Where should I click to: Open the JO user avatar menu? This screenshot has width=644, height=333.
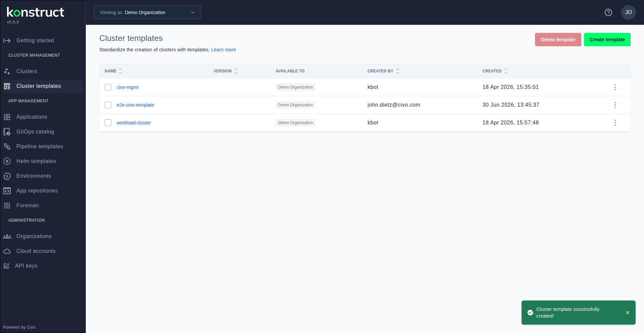(629, 12)
